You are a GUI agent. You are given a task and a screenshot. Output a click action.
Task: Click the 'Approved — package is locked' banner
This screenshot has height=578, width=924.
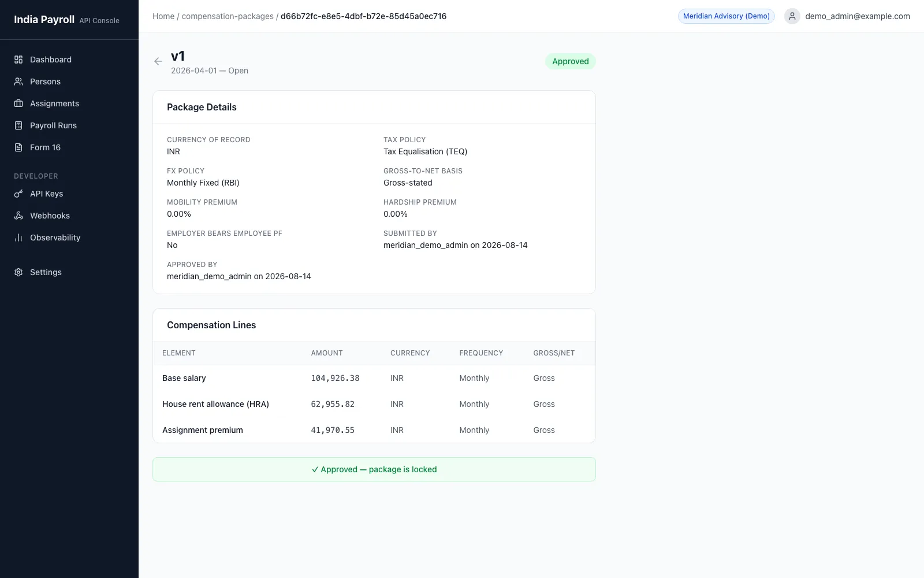click(374, 469)
